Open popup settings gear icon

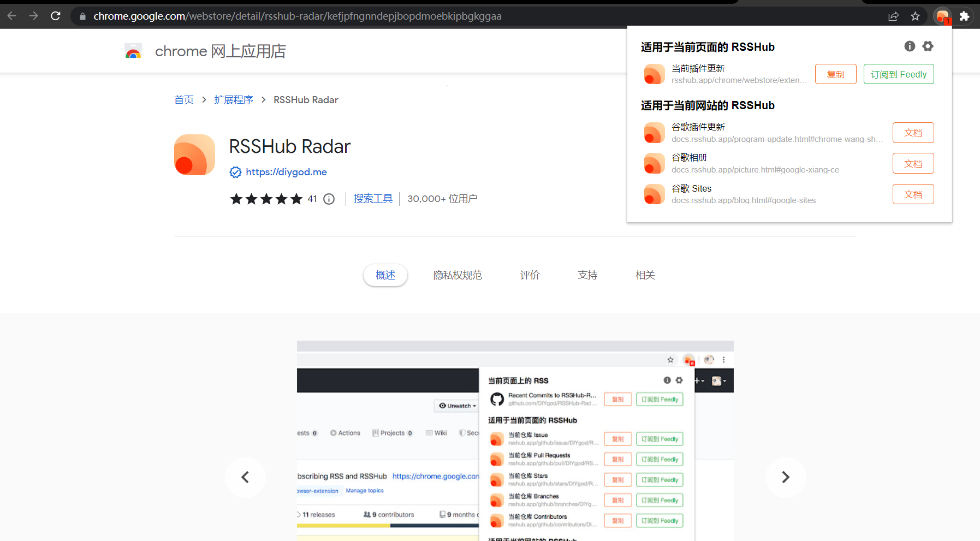[928, 46]
